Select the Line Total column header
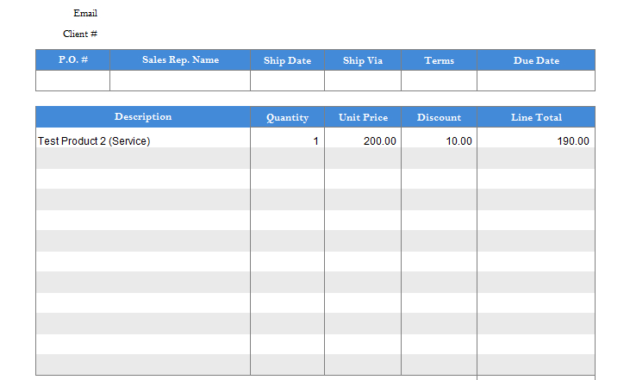The image size is (630, 380). pos(536,117)
